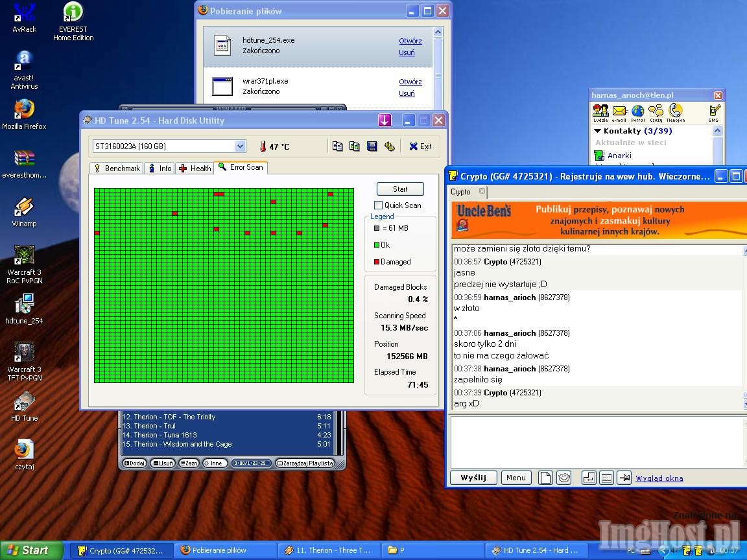Click Dodaj button in Winamp playlist
Image resolution: width=747 pixels, height=560 pixels.
(x=135, y=463)
